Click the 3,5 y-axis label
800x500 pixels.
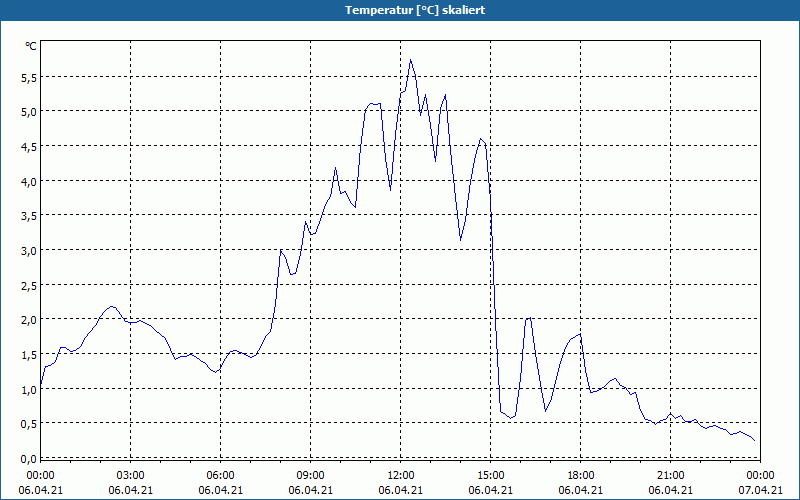(x=29, y=215)
